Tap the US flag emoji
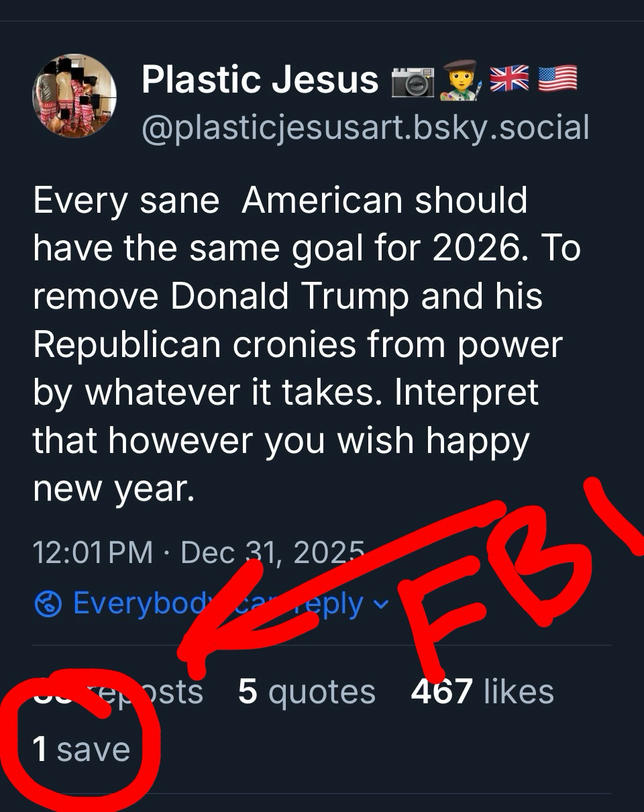 (557, 80)
